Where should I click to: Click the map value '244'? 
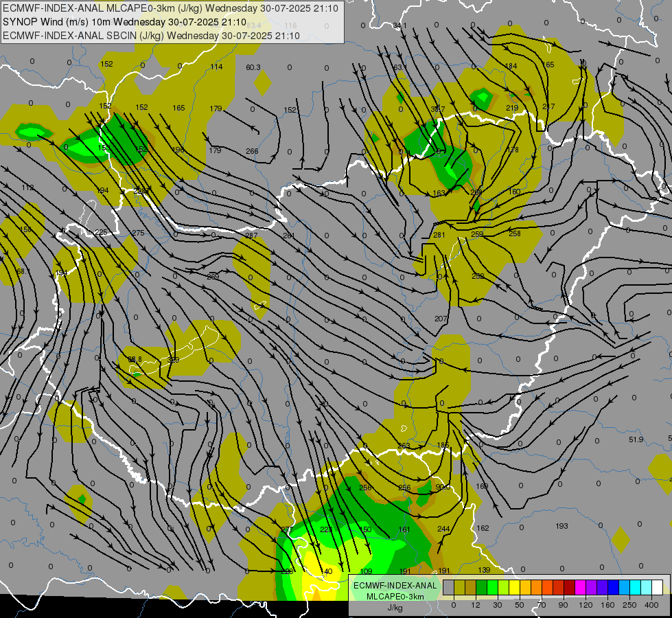tap(443, 529)
